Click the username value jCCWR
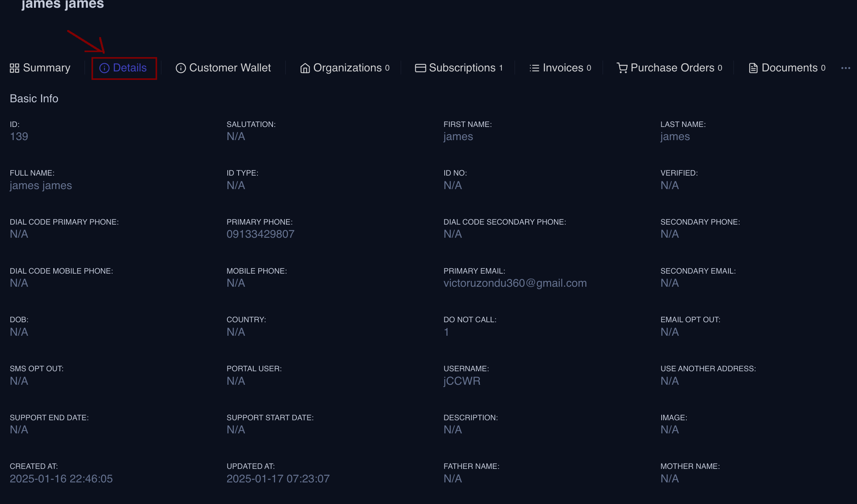 462,381
